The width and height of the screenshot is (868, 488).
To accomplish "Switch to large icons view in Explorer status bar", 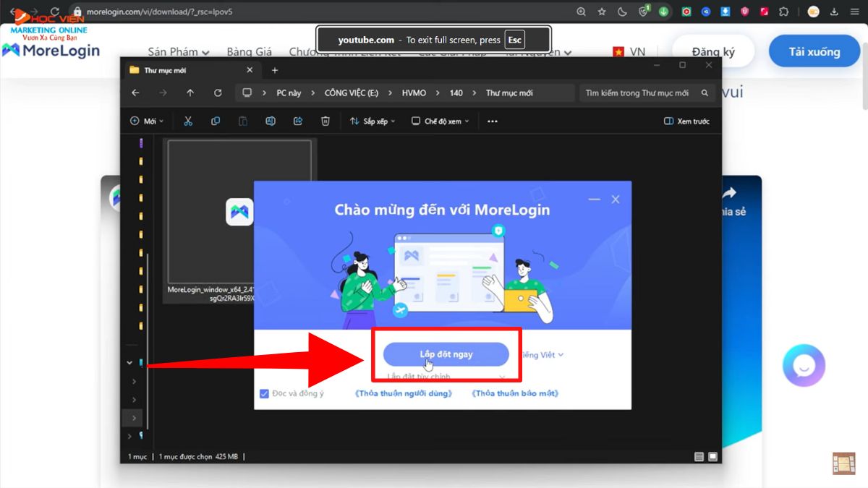I will tap(712, 457).
